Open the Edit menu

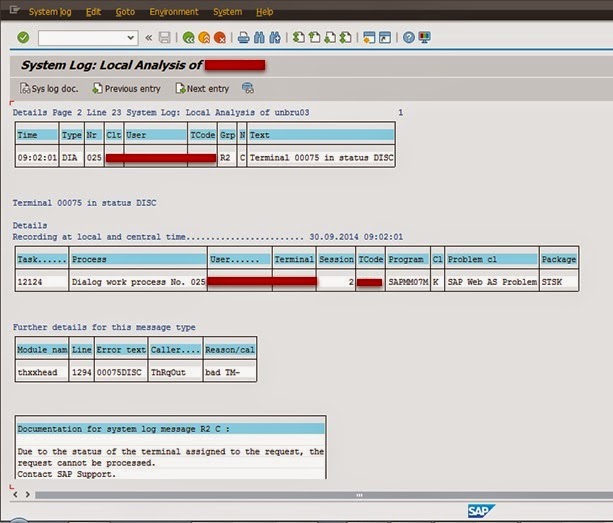pyautogui.click(x=93, y=12)
